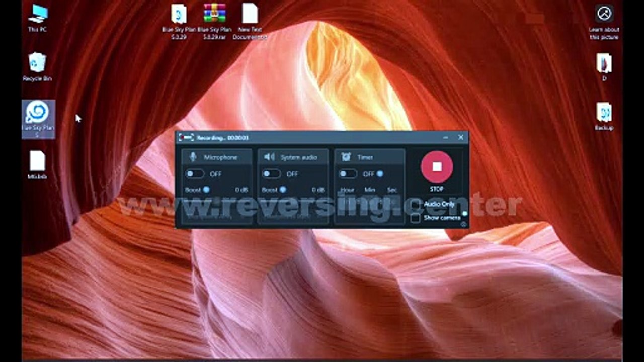Click the microphone icon in the recorder
This screenshot has width=644, height=362.
193,157
